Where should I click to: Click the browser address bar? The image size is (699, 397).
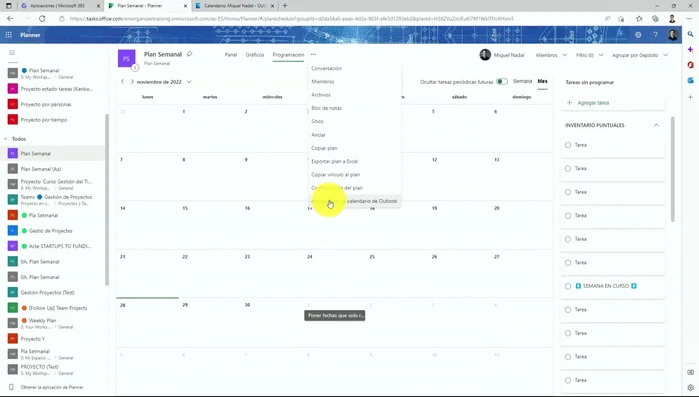330,19
